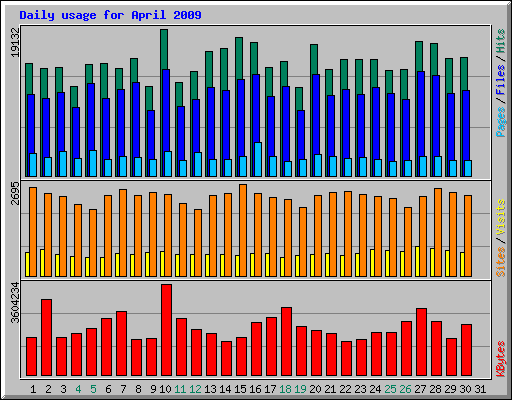Screen dimensions: 512x400
Task: Click the orange Sites bar for day 28
Action: 438,232
